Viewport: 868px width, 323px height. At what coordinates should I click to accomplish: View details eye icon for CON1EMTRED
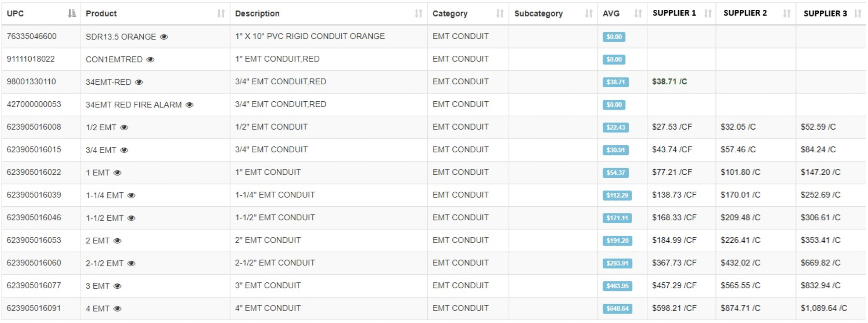pyautogui.click(x=150, y=59)
